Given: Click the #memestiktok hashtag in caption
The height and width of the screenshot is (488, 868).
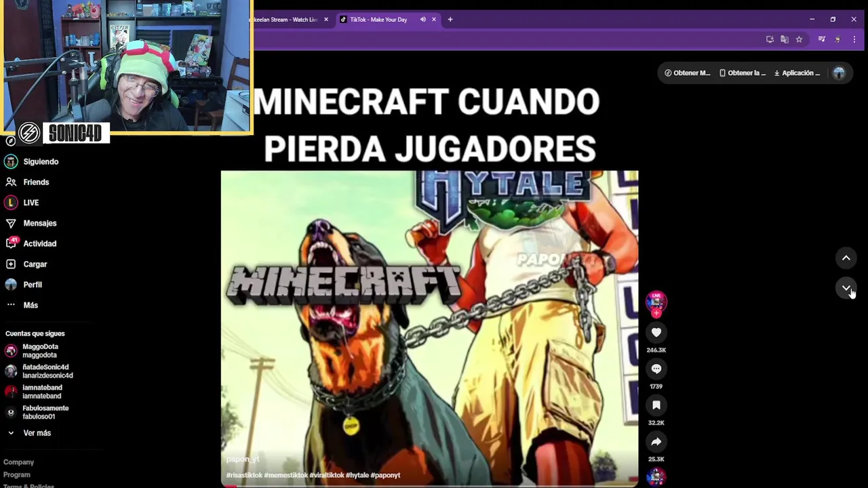Looking at the screenshot, I should pos(285,476).
